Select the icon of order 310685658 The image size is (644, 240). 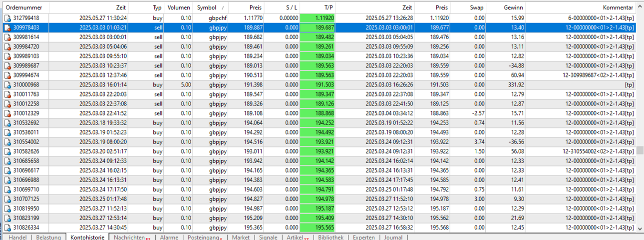coord(7,160)
